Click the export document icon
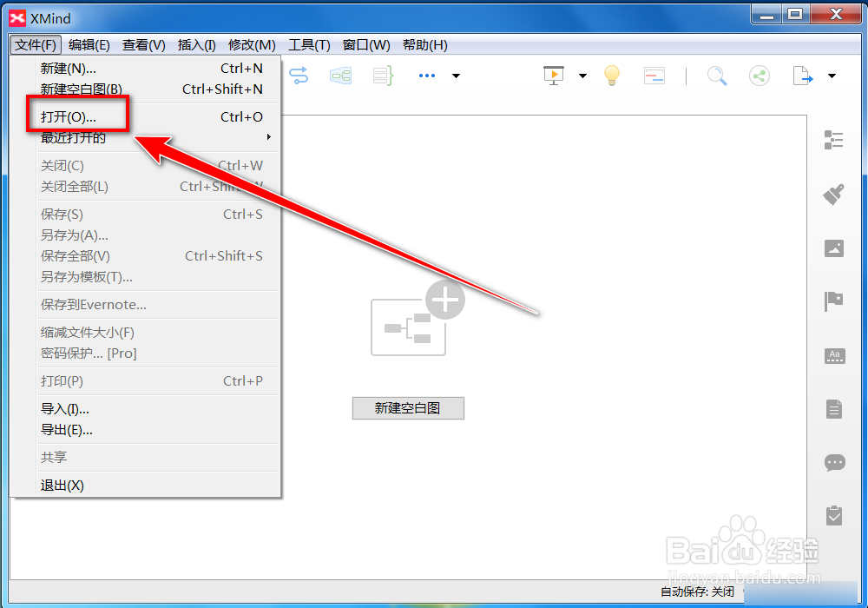Viewport: 868px width, 608px height. pos(803,76)
